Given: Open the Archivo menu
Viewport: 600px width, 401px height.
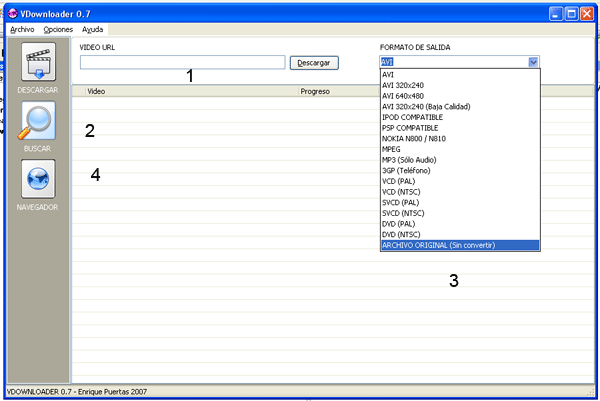Looking at the screenshot, I should (x=22, y=30).
